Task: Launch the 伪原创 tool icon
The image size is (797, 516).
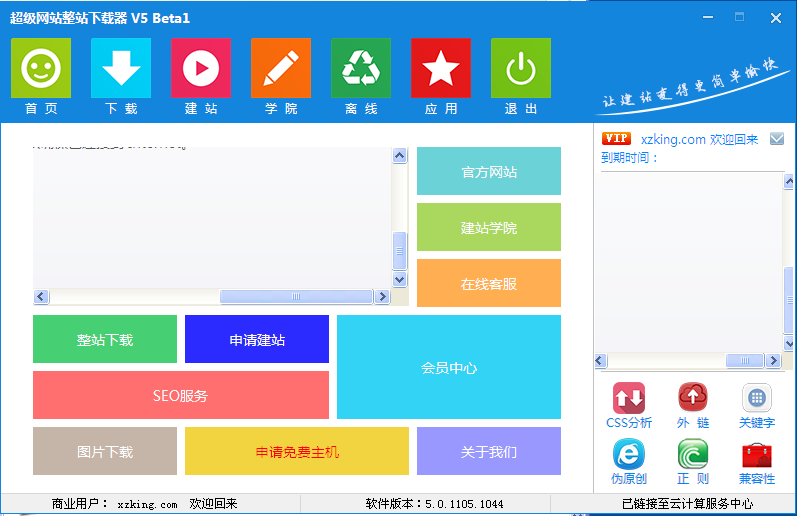Action: click(629, 454)
